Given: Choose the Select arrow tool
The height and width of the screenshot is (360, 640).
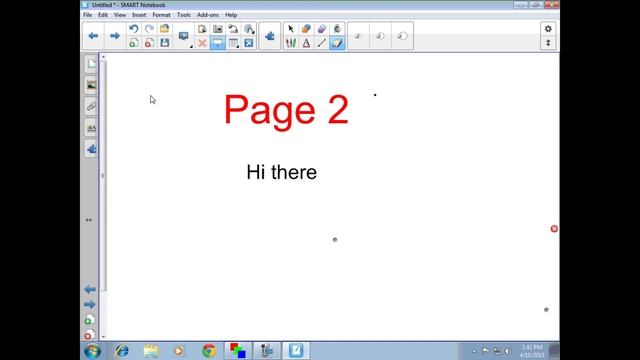Looking at the screenshot, I should pyautogui.click(x=291, y=29).
